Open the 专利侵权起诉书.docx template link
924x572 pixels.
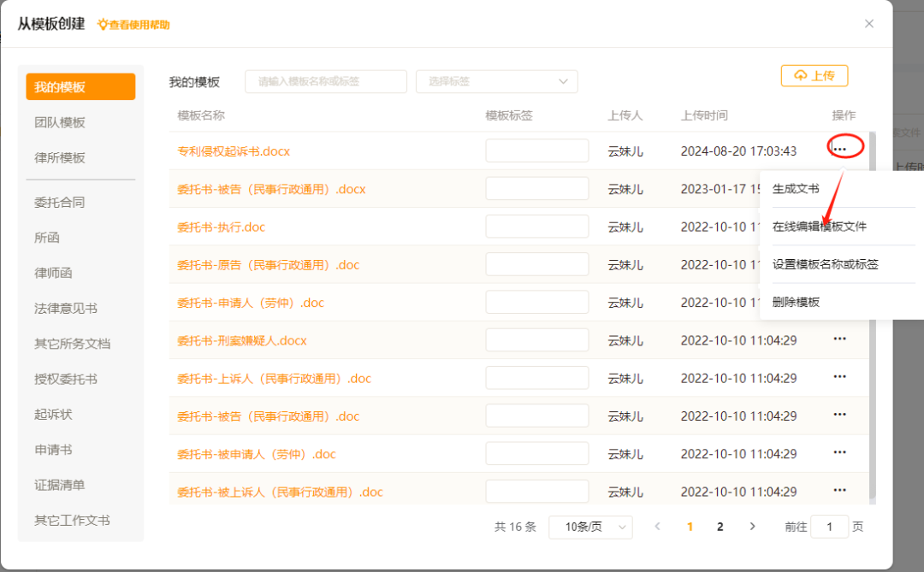tap(234, 151)
